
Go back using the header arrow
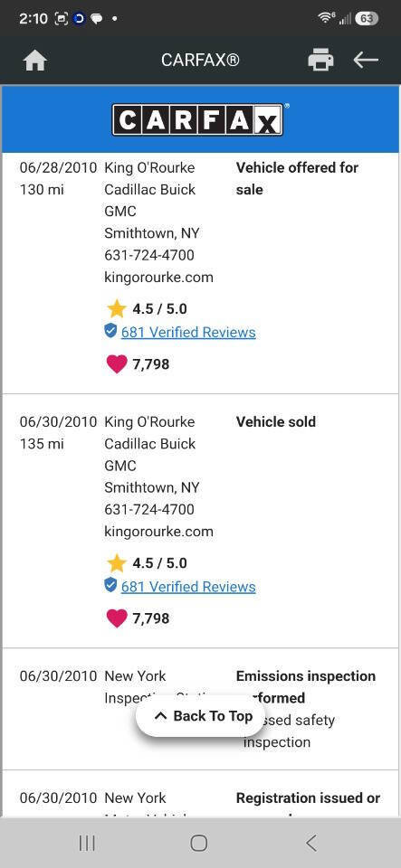point(366,60)
